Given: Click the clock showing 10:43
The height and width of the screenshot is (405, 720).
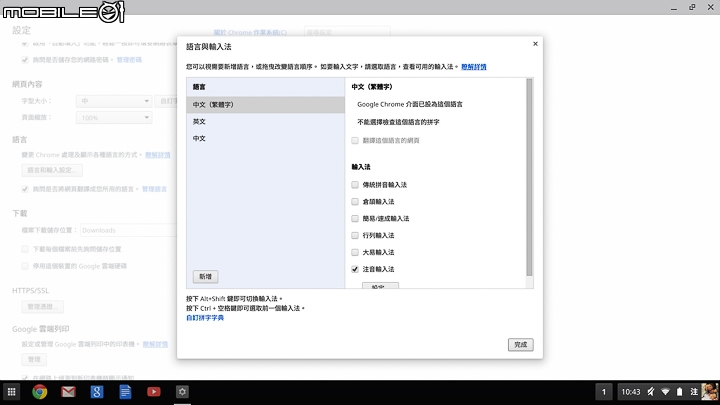Looking at the screenshot, I should point(630,392).
